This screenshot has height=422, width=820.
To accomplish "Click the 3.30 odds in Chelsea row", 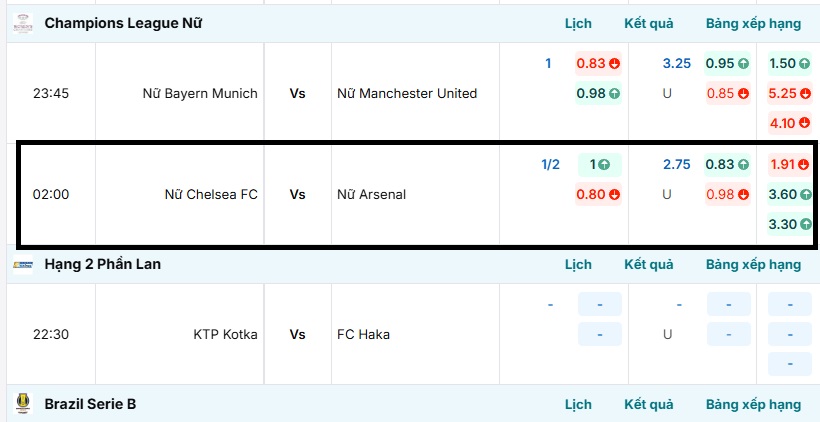I will tap(789, 224).
